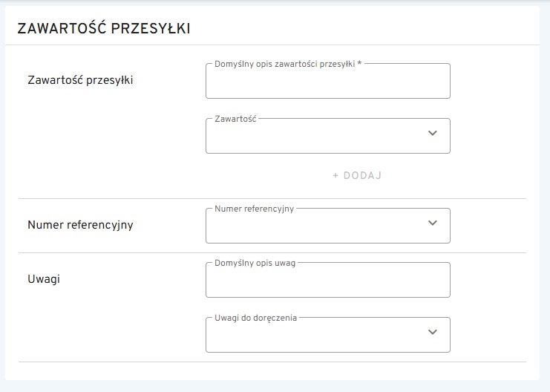The height and width of the screenshot is (392, 550).
Task: Focus the Domyślny opis zawartości przesyłki input
Action: [x=327, y=82]
